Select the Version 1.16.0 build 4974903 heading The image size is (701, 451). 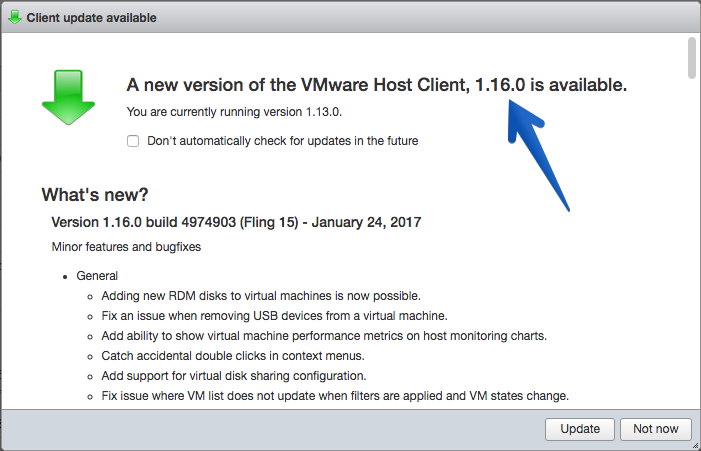(x=236, y=222)
